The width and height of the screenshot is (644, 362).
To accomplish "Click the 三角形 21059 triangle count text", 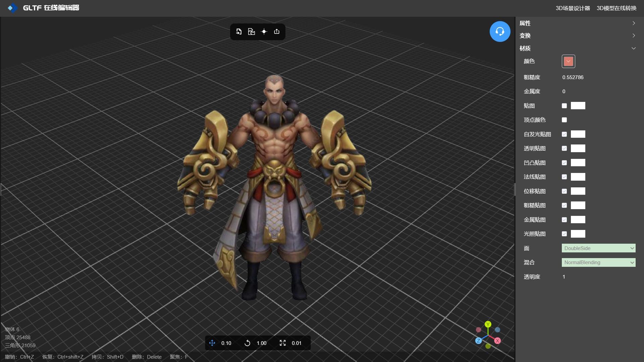I will tap(20, 345).
